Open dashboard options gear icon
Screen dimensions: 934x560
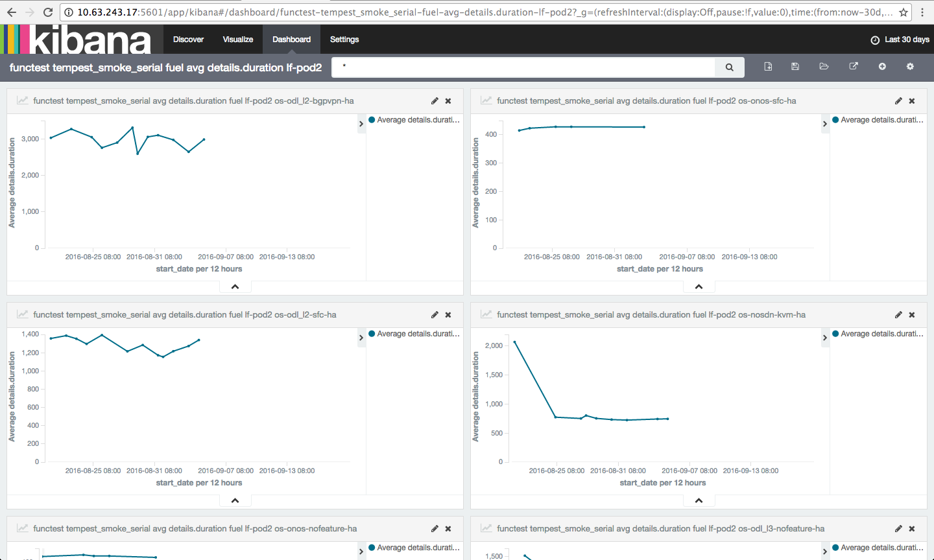(x=910, y=67)
